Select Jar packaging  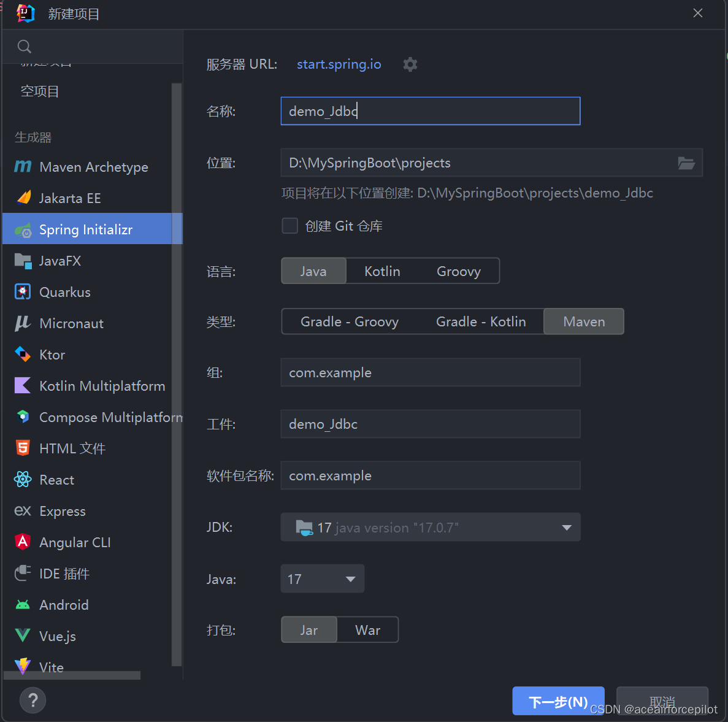click(309, 630)
